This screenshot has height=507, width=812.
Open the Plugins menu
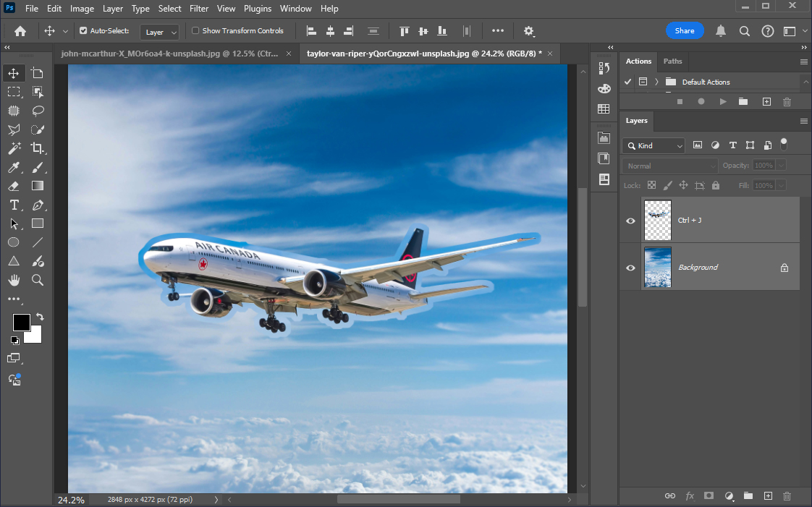click(258, 9)
